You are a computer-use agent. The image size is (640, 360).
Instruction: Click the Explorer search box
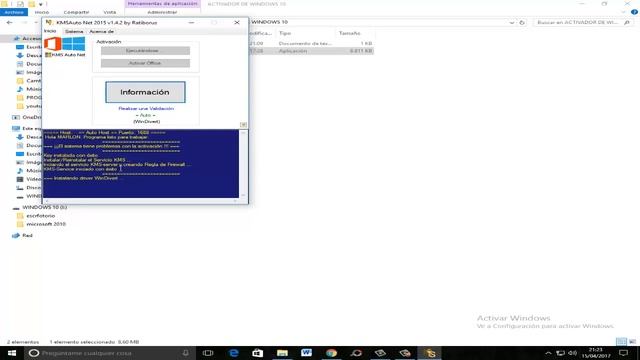point(584,22)
